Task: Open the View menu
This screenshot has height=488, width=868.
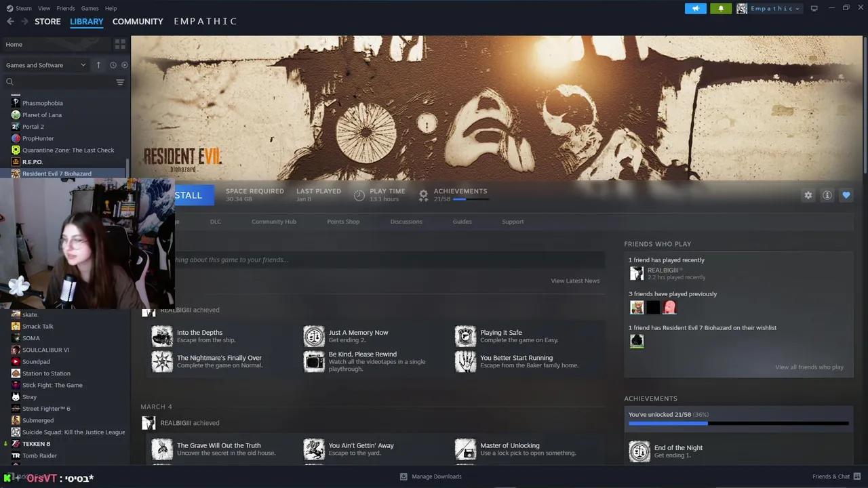Action: tap(44, 8)
